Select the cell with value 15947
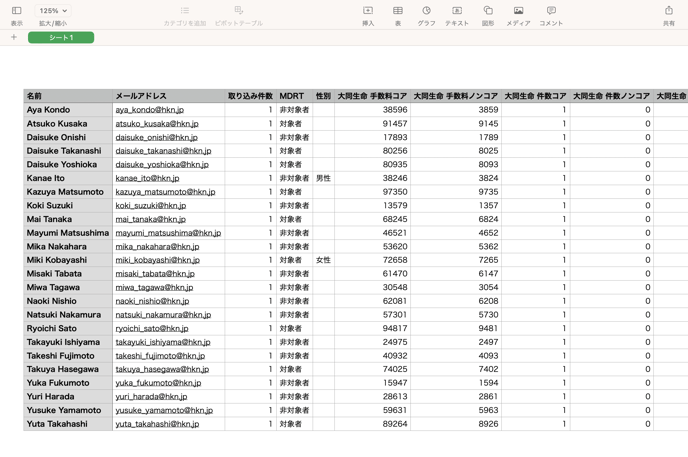Image resolution: width=688 pixels, height=457 pixels. tap(372, 383)
